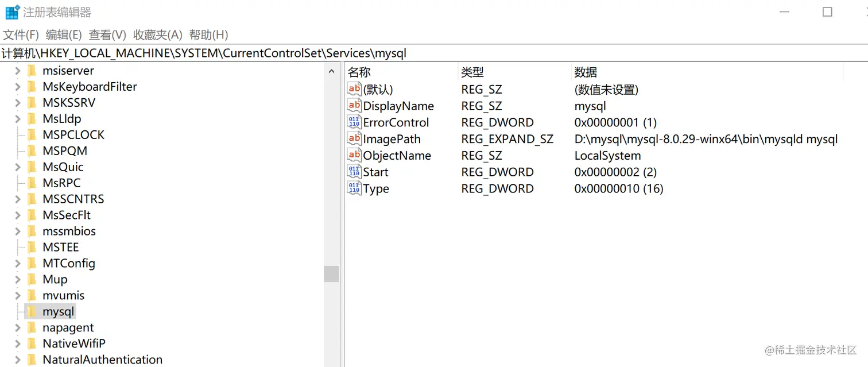This screenshot has height=367, width=868.
Task: Click the MsRPC folder icon
Action: pyautogui.click(x=32, y=183)
